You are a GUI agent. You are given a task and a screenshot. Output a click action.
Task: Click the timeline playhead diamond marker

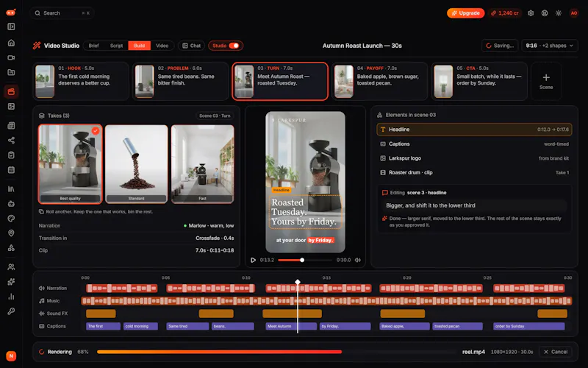pyautogui.click(x=298, y=282)
